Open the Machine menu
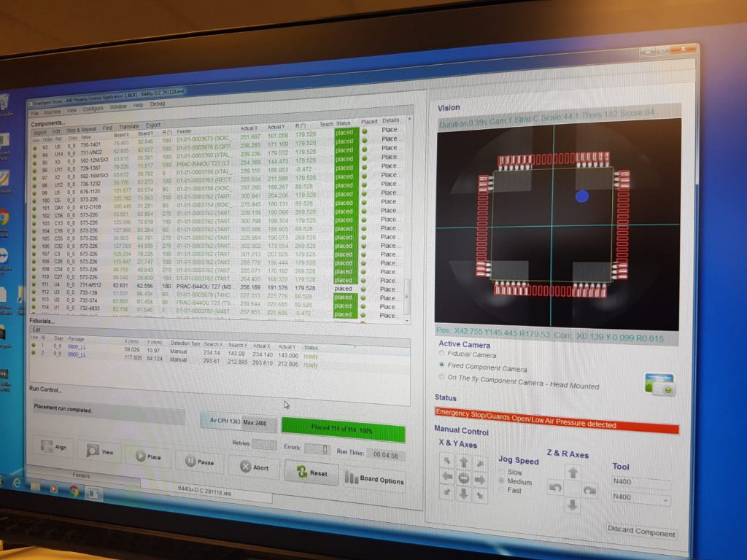 [x=53, y=112]
